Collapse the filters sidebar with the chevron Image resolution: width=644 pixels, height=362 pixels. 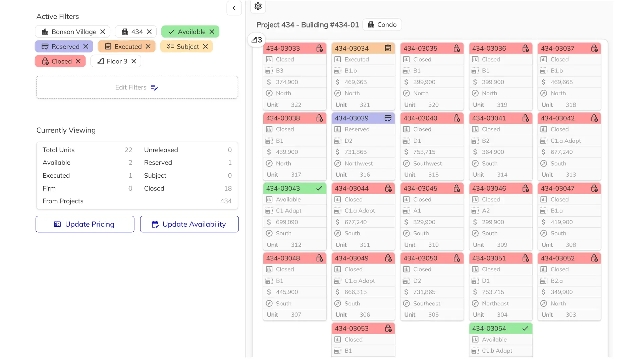(234, 8)
